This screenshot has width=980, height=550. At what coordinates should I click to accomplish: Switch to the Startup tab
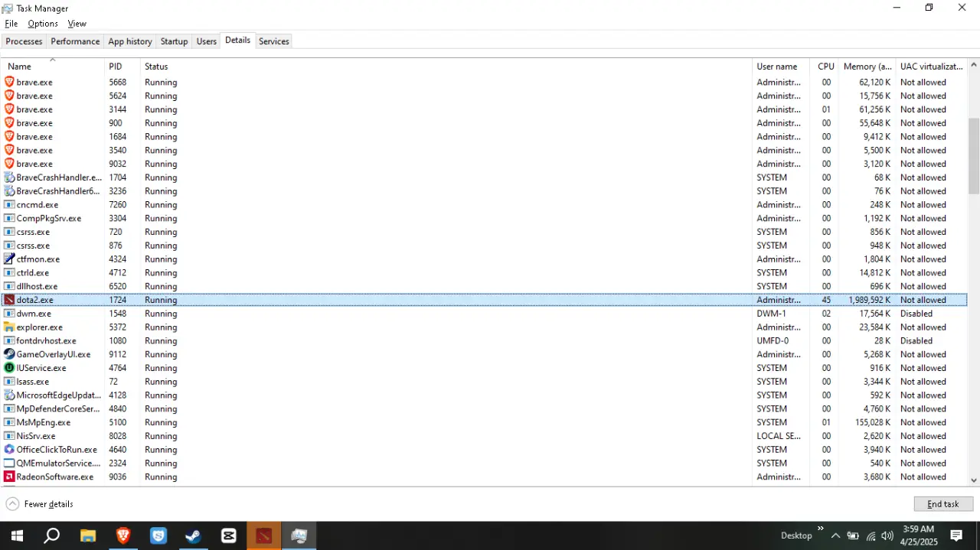[x=175, y=41]
